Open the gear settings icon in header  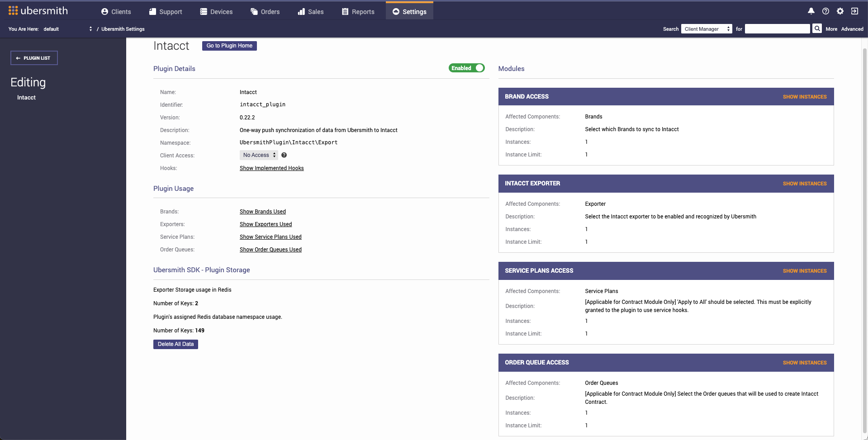pos(840,11)
